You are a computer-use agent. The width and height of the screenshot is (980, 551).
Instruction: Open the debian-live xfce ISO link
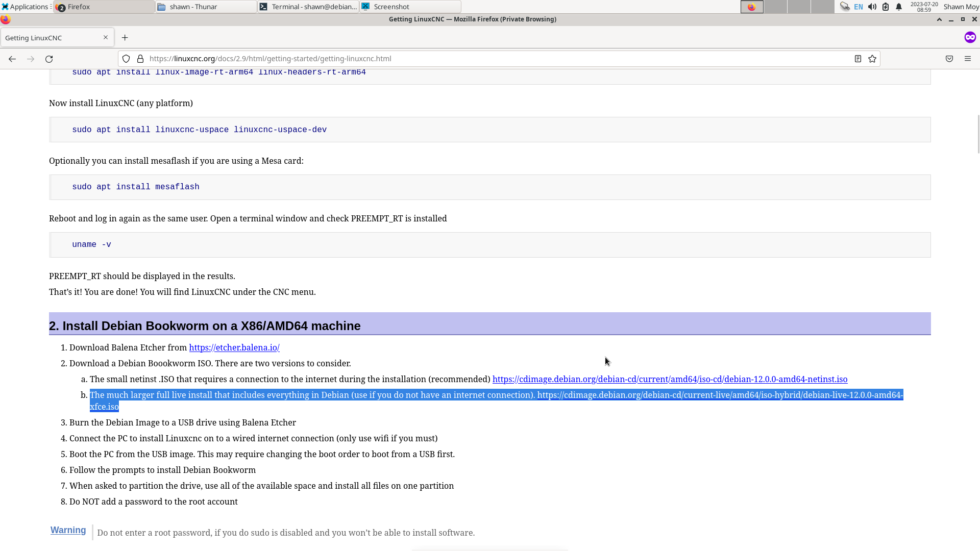pos(720,395)
